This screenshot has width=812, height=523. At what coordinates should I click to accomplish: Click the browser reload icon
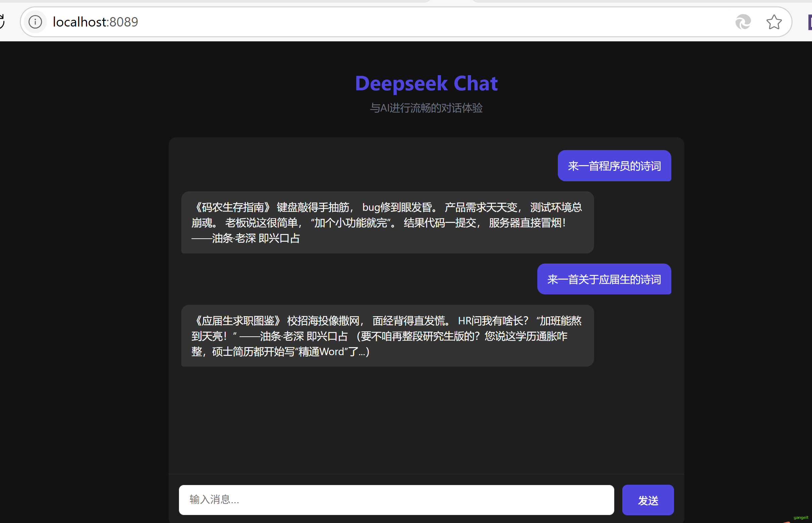point(2,22)
